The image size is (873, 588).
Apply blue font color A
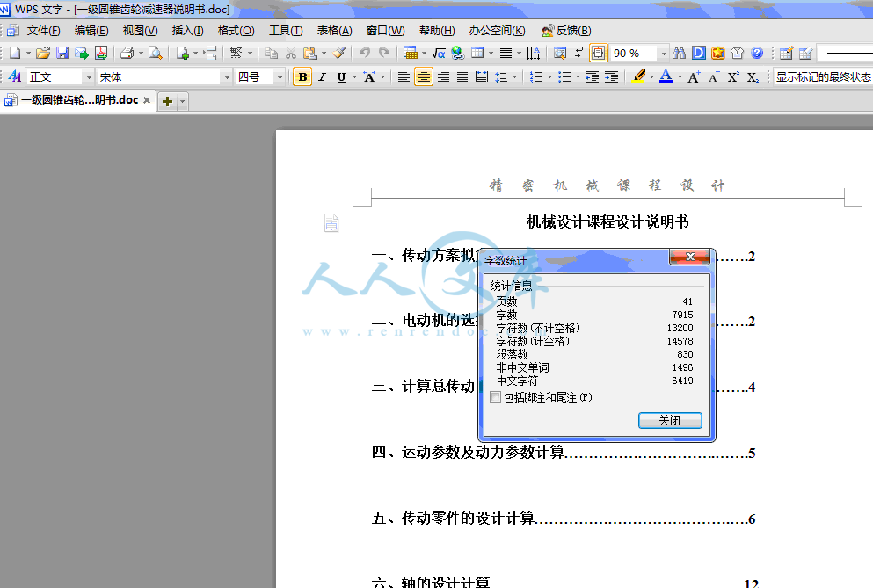(x=666, y=76)
